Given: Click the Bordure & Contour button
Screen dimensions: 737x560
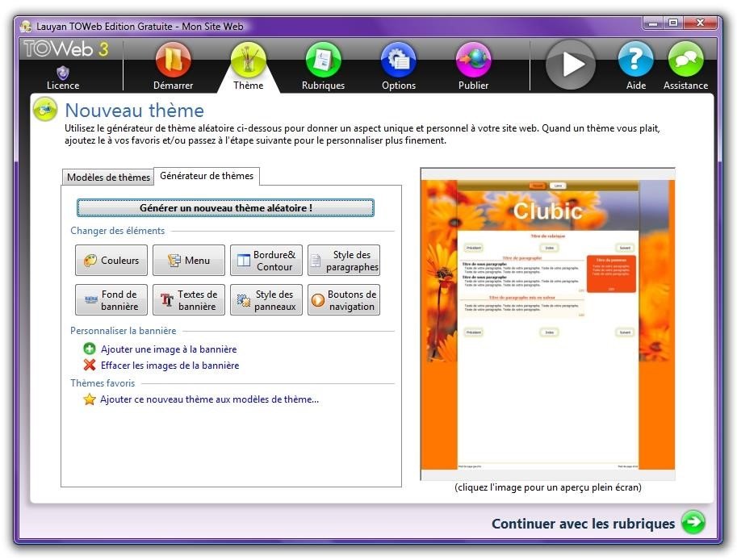Looking at the screenshot, I should tap(266, 261).
